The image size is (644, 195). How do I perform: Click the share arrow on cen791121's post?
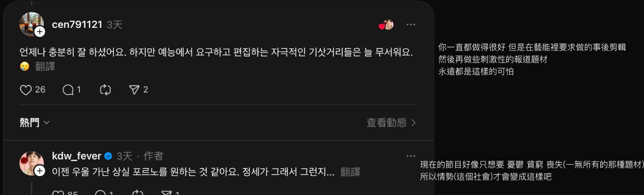point(134,90)
